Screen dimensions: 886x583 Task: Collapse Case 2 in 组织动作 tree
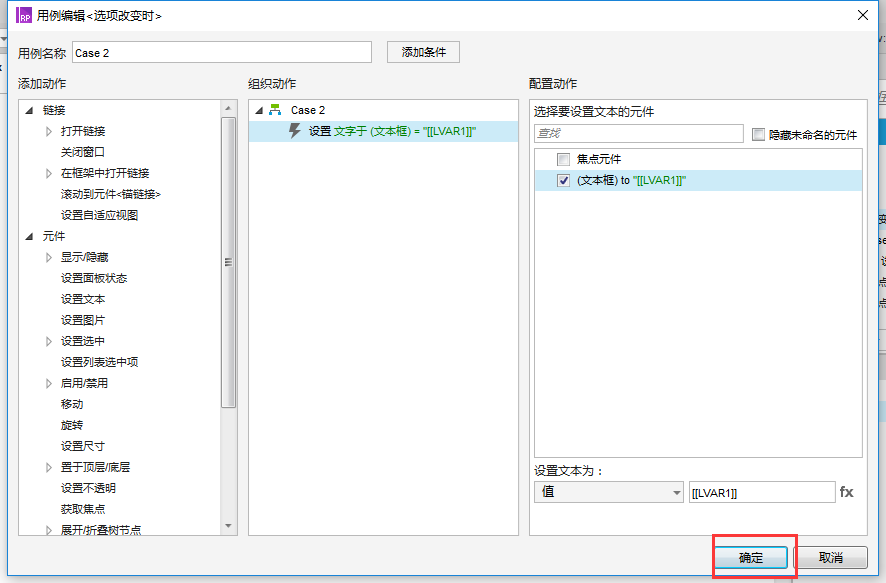pos(259,110)
